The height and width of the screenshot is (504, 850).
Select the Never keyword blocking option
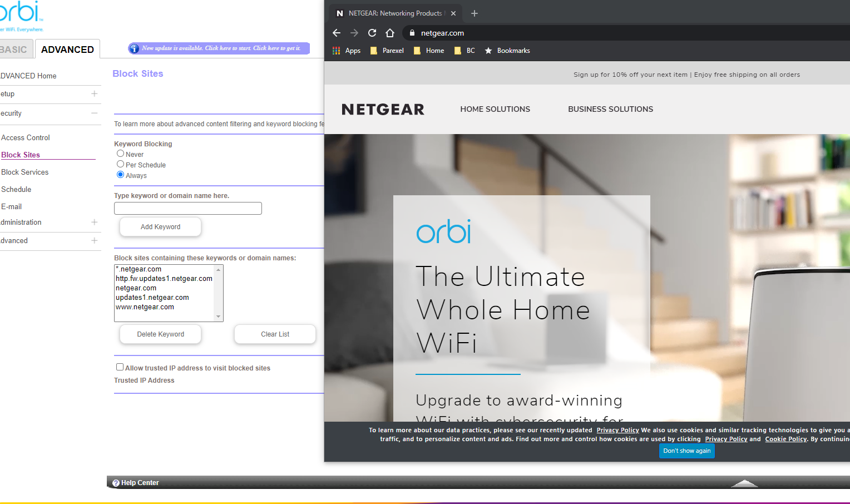click(120, 154)
